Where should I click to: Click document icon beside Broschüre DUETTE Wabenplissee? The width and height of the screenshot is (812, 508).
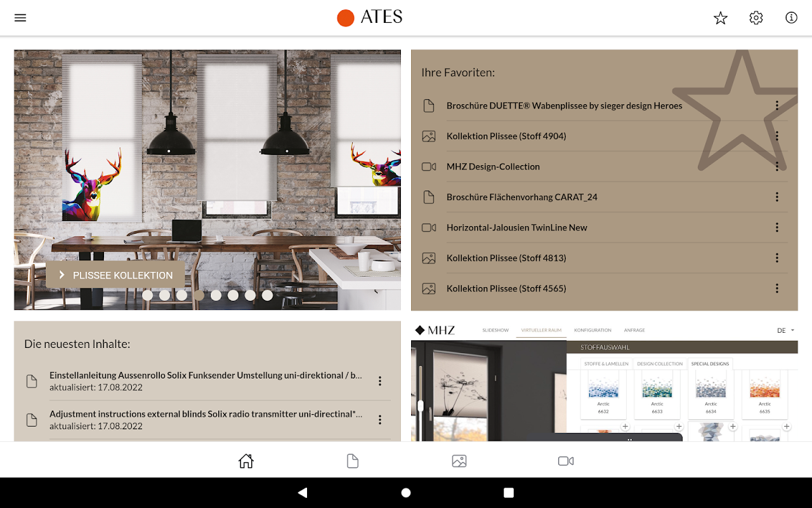click(429, 106)
